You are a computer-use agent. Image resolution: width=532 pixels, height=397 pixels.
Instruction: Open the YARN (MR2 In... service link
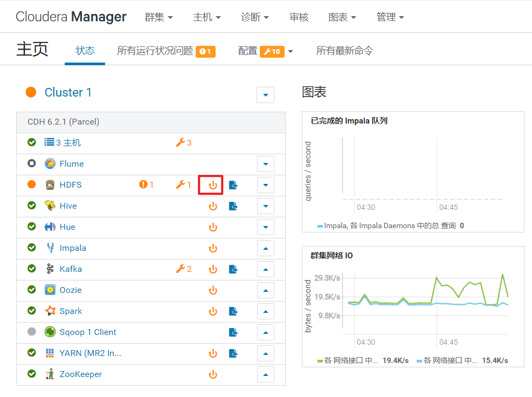pos(90,353)
